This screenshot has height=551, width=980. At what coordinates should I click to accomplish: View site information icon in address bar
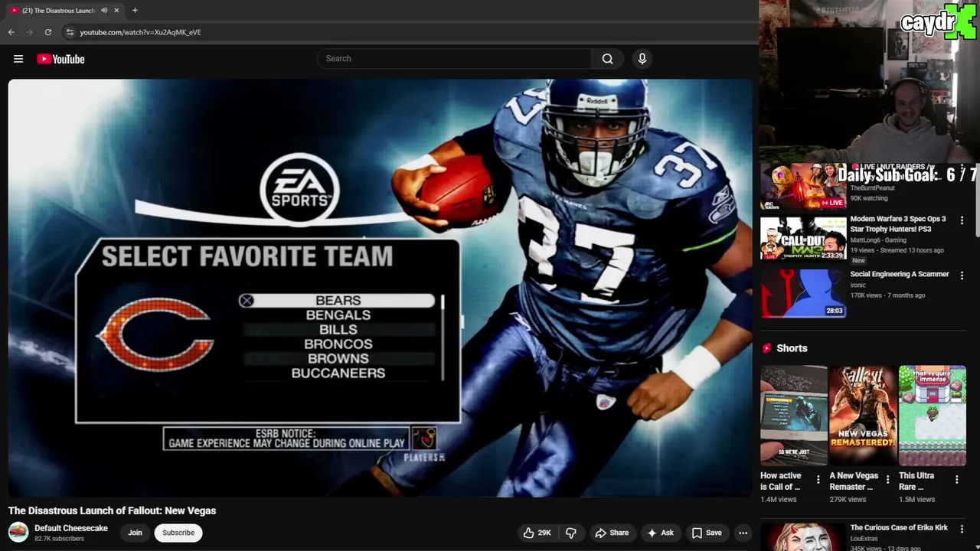[70, 32]
